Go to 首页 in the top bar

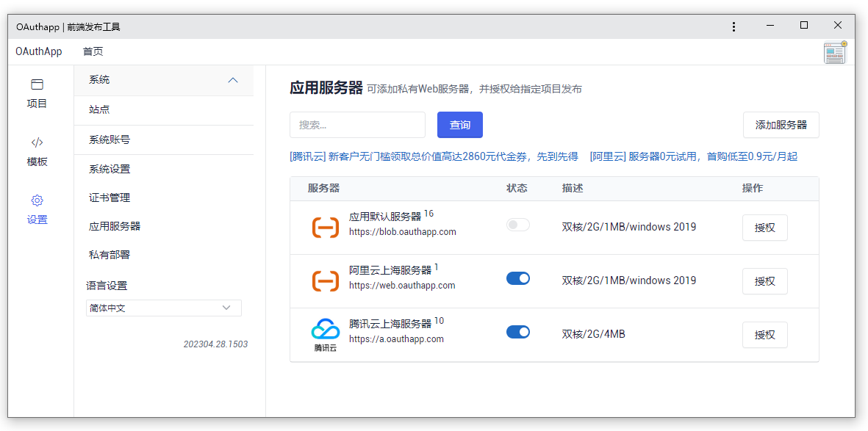93,52
